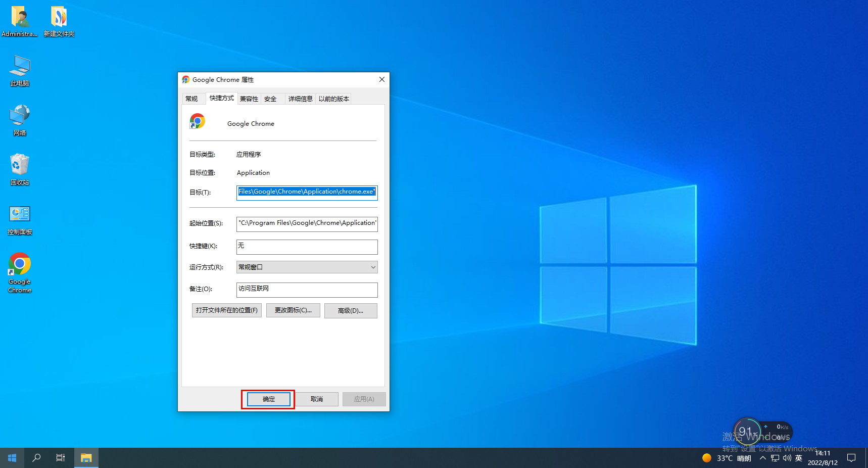This screenshot has width=868, height=468.
Task: Expand the 运行方式 dropdown list
Action: tap(307, 267)
